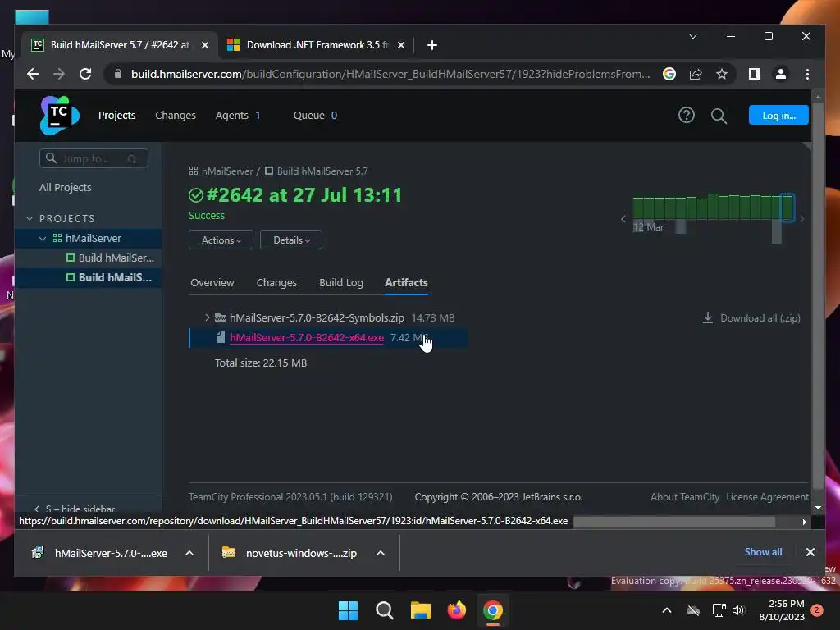Click the share page icon

click(696, 74)
